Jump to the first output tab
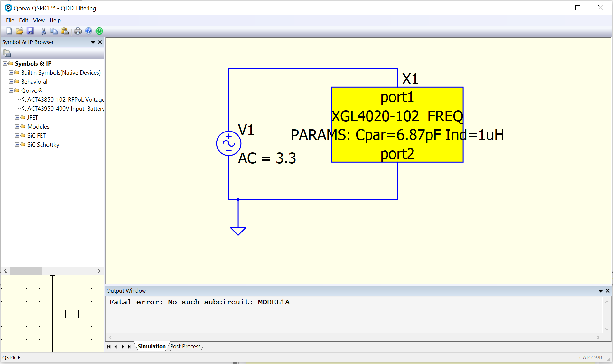This screenshot has height=364, width=613. (109, 347)
